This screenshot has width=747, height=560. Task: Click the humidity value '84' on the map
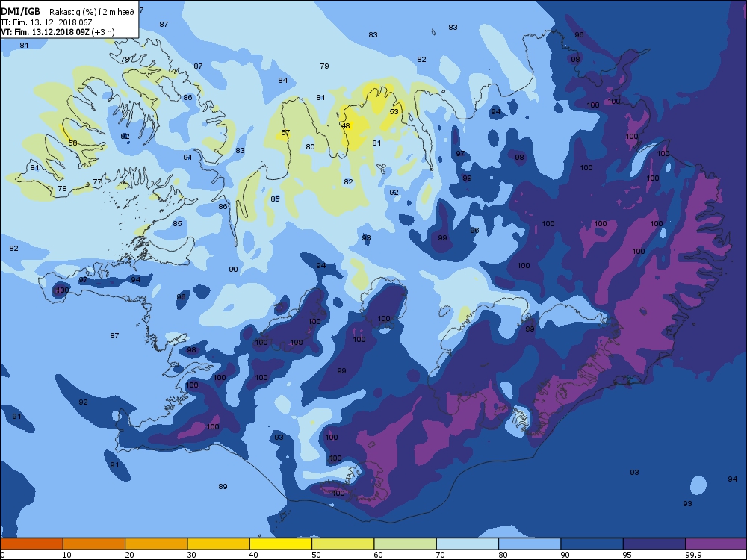(x=283, y=80)
